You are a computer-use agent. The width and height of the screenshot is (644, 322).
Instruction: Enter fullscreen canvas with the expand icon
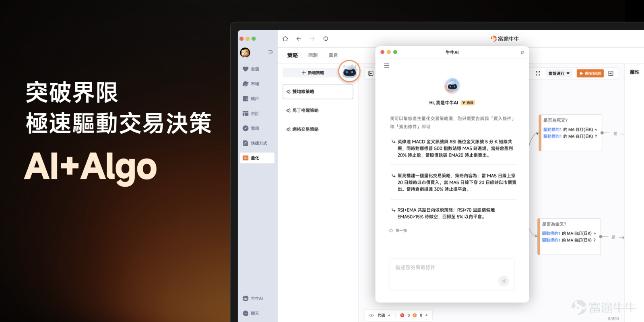point(538,73)
